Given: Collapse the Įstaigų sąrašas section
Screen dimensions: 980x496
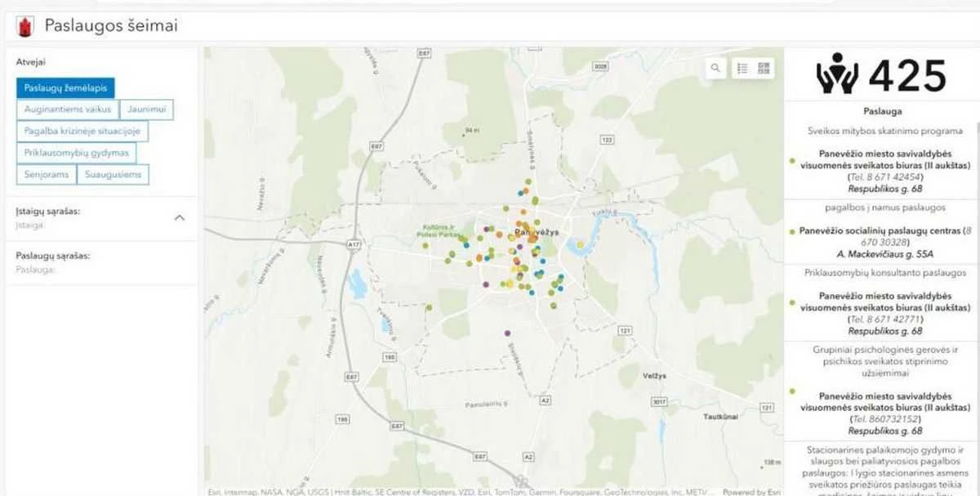Looking at the screenshot, I should point(180,218).
